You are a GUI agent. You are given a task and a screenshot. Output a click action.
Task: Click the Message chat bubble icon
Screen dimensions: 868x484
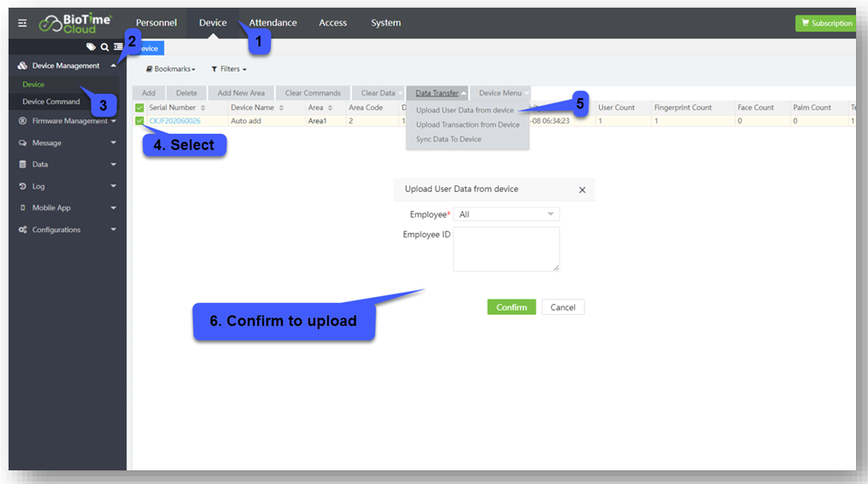coord(23,143)
